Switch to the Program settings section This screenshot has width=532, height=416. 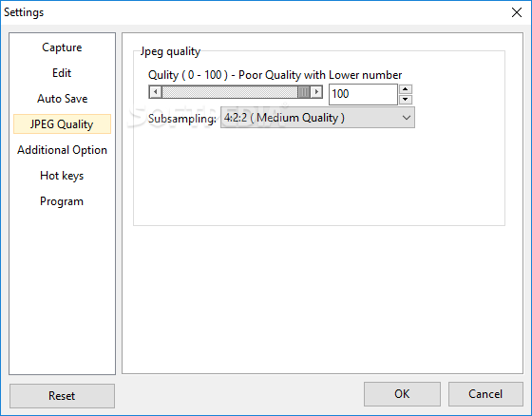(x=62, y=201)
